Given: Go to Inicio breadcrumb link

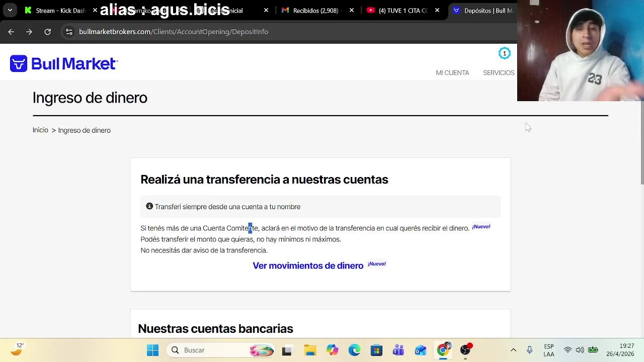Looking at the screenshot, I should point(40,130).
